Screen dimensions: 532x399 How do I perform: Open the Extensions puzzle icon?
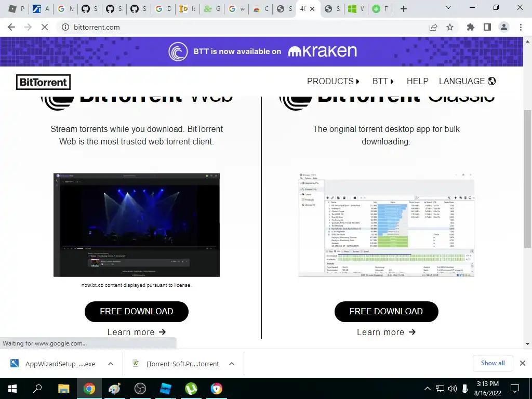pos(471,27)
